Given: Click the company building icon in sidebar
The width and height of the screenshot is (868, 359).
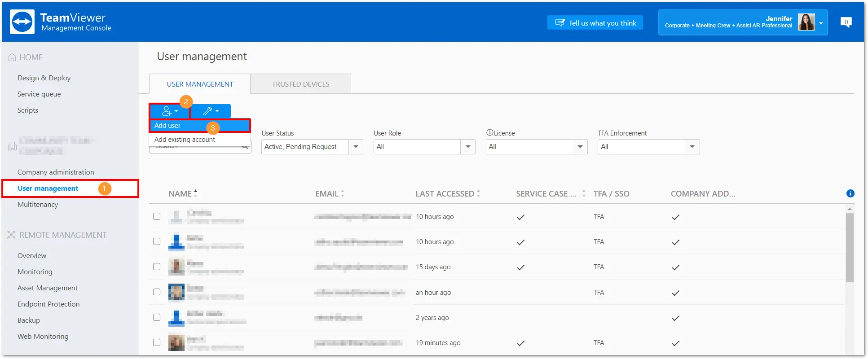Looking at the screenshot, I should click(12, 146).
